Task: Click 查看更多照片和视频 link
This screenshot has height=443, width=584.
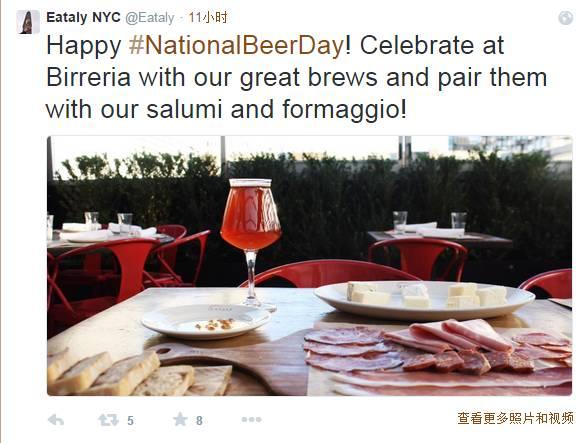Action: coord(515,418)
